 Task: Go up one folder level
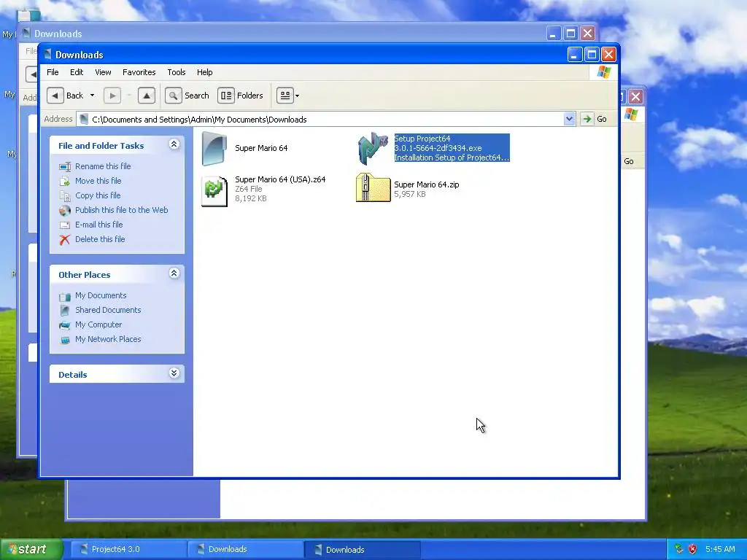tap(146, 96)
